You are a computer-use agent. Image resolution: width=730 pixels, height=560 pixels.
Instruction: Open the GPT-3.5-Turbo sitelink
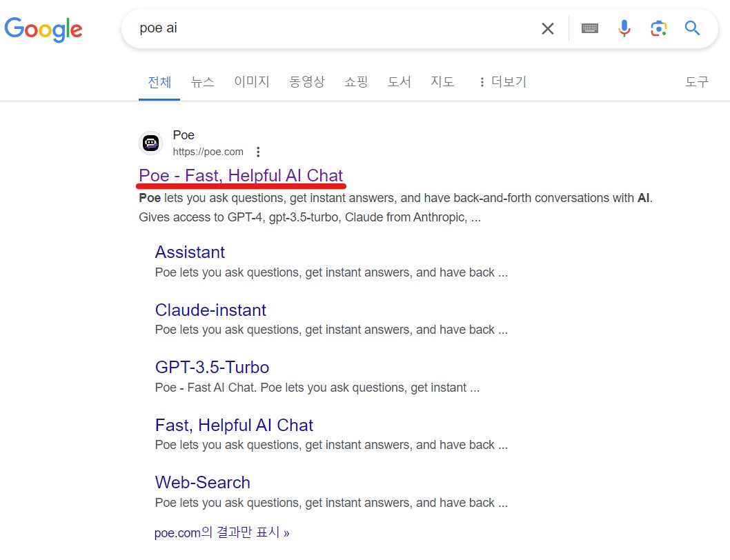[212, 368]
